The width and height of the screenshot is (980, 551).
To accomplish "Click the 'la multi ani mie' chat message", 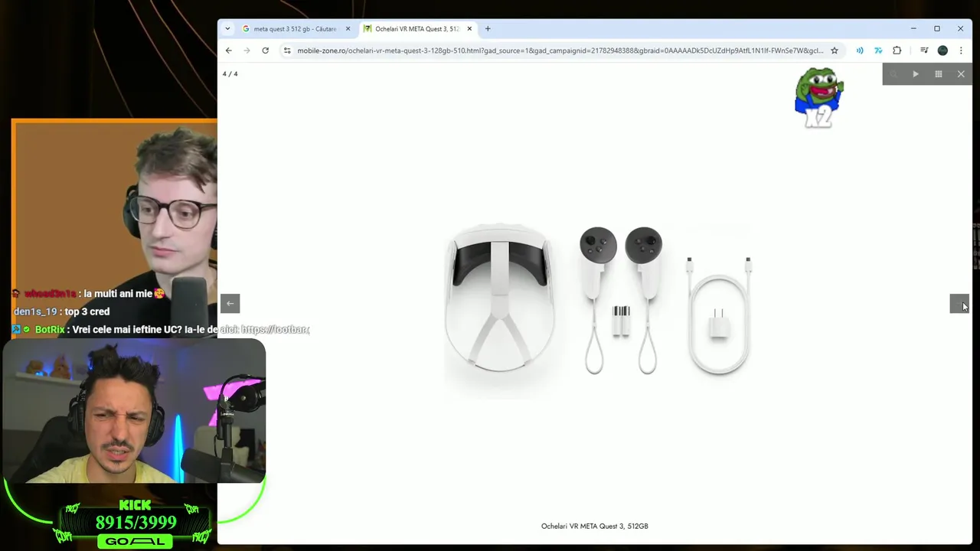I will 89,294.
